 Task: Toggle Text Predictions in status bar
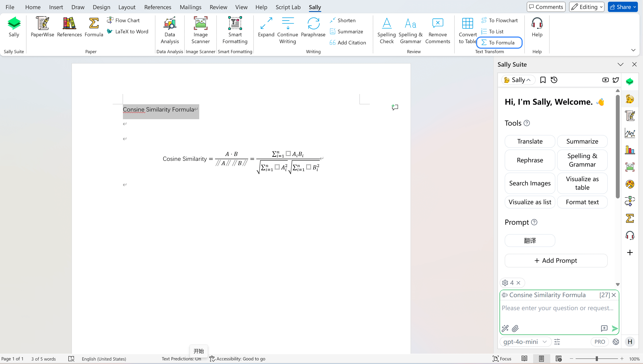click(181, 359)
